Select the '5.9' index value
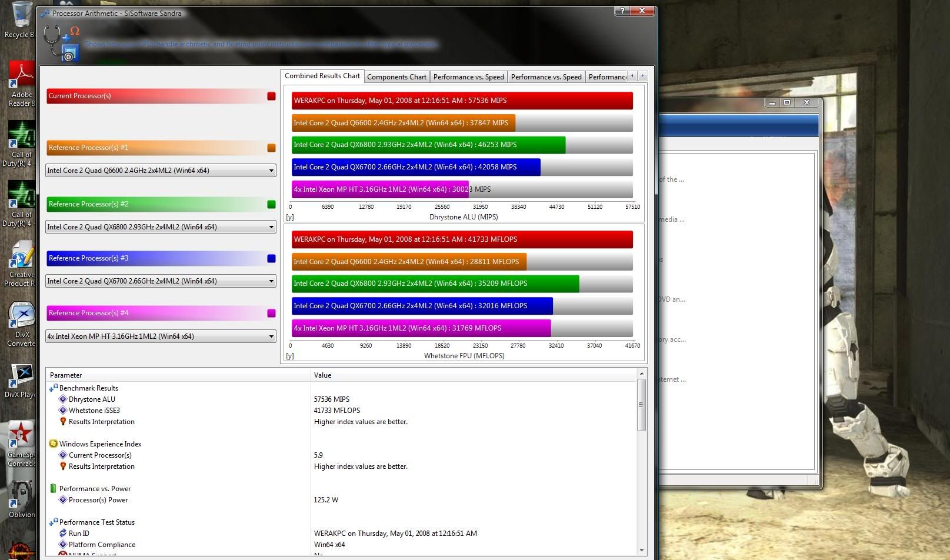 (318, 455)
